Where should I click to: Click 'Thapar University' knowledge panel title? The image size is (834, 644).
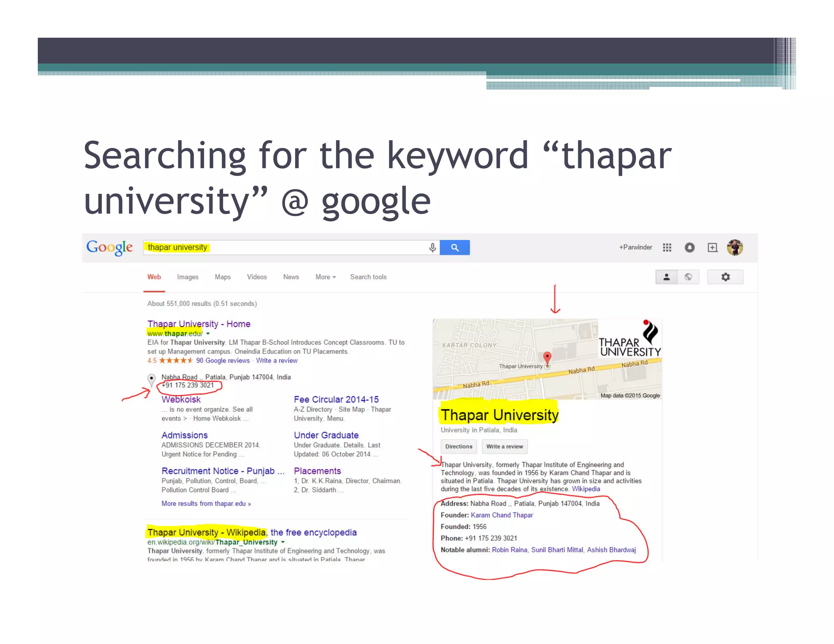coord(500,415)
